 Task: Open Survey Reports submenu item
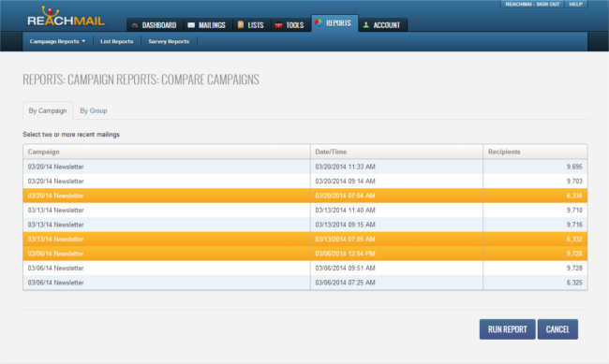169,41
